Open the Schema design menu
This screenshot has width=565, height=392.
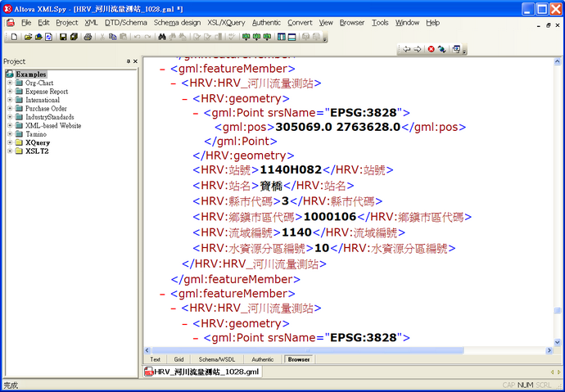177,23
